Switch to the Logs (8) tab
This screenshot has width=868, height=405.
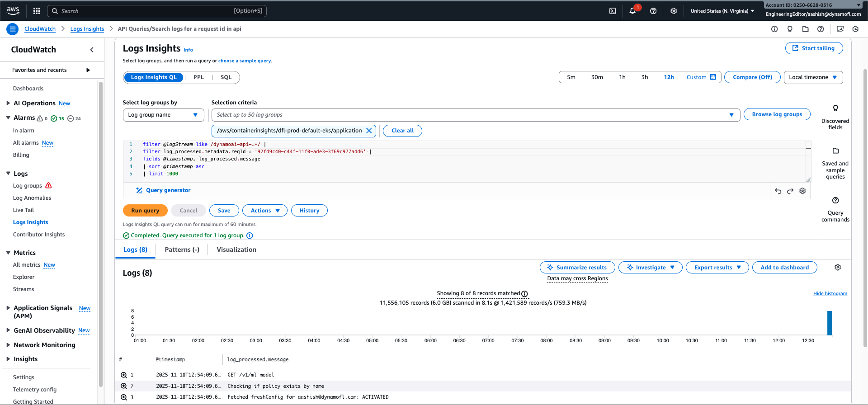(x=135, y=250)
